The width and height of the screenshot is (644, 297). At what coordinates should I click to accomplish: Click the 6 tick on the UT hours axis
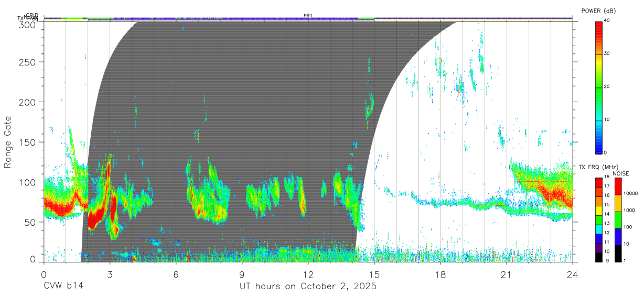point(176,274)
